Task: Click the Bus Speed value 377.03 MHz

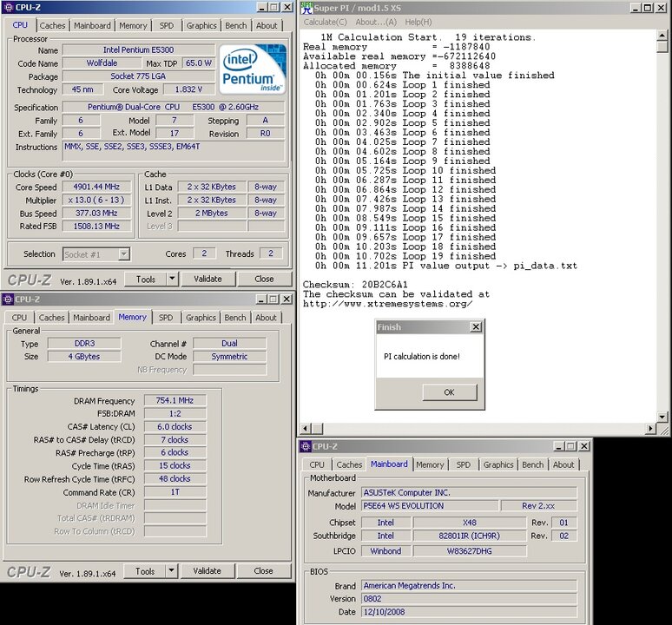Action: tap(96, 214)
